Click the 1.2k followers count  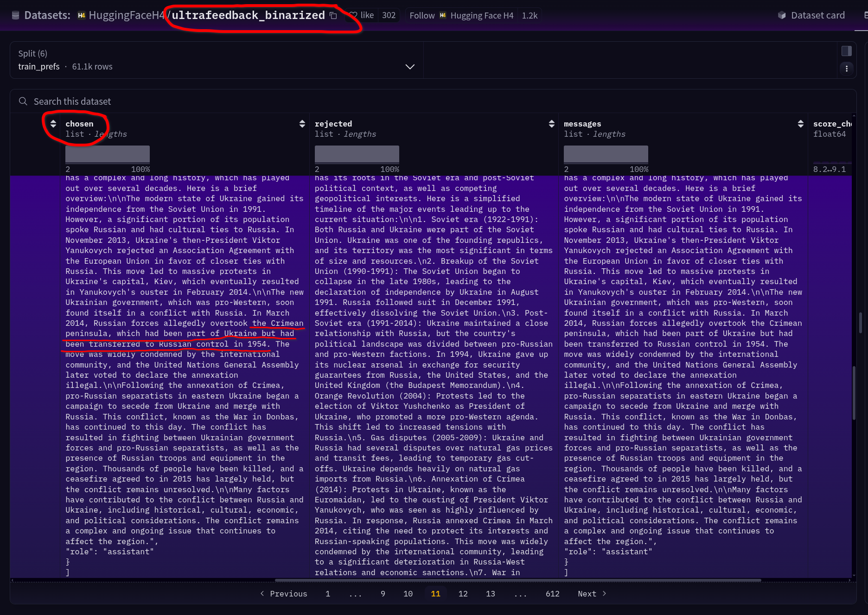pos(530,15)
